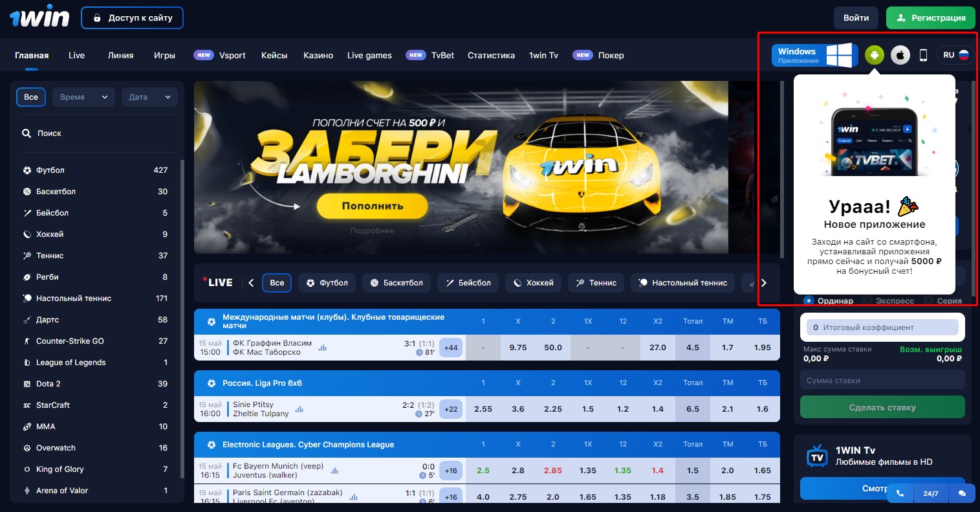Click the Android app download icon
This screenshot has height=512, width=980.
click(874, 55)
